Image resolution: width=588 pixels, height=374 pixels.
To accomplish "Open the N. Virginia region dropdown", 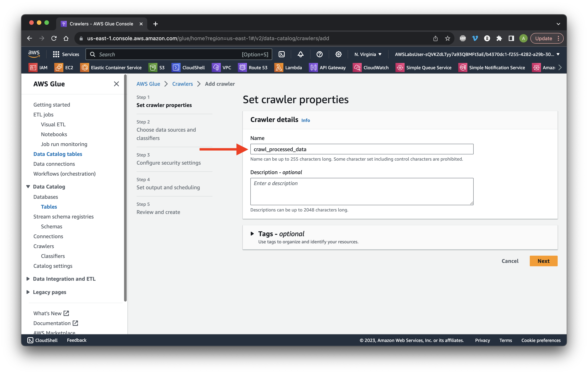I will [x=368, y=54].
